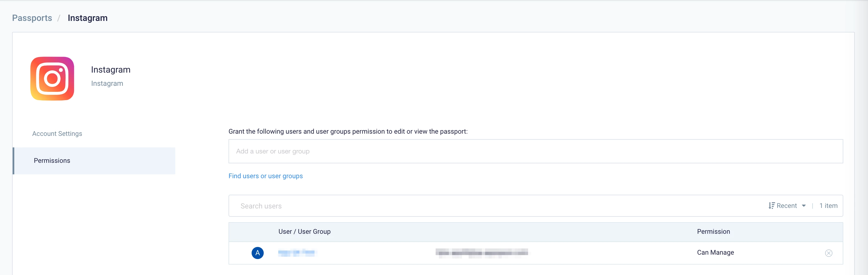Click the 'User / User Group' column header

pos(304,232)
